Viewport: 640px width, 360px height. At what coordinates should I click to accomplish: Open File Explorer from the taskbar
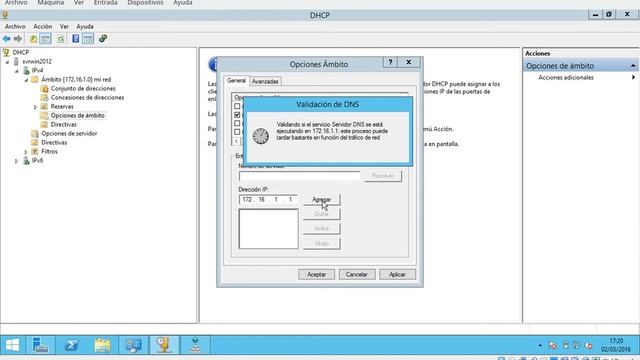point(102,345)
